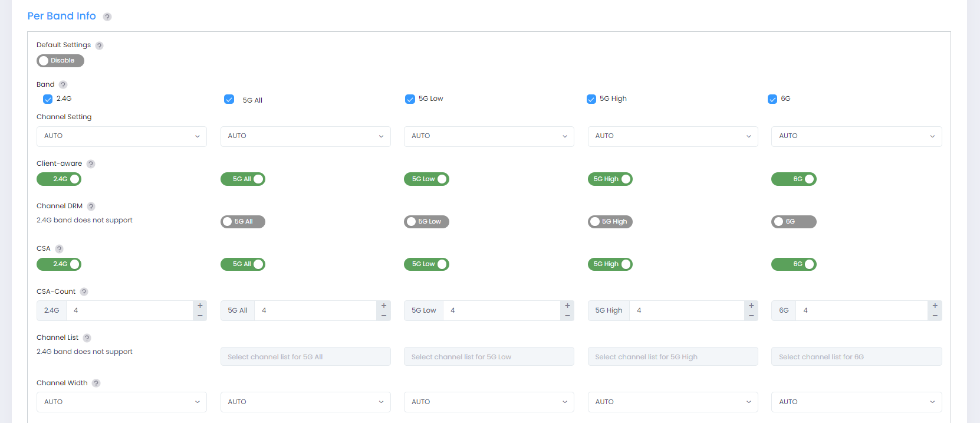The height and width of the screenshot is (423, 980).
Task: Click Channel Width help icon
Action: point(96,383)
